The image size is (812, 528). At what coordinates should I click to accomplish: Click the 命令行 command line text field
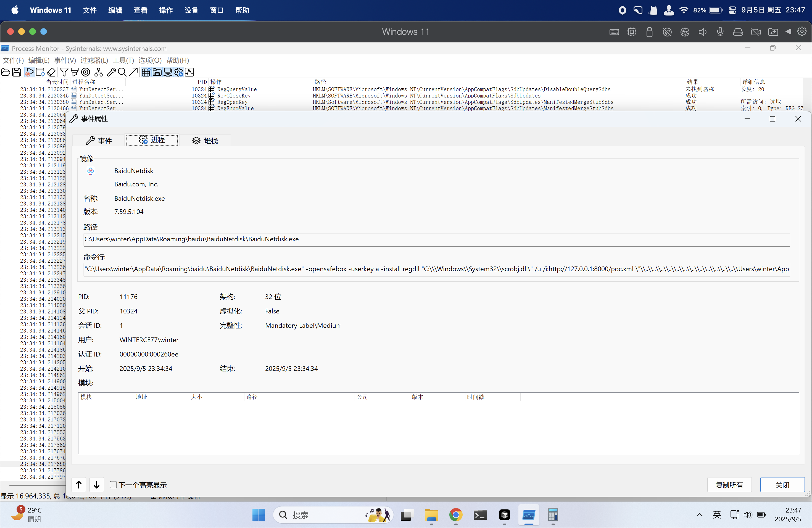pyautogui.click(x=436, y=269)
